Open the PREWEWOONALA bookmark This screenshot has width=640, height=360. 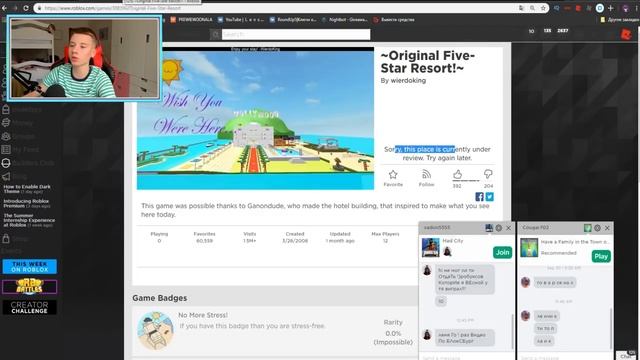coord(192,20)
